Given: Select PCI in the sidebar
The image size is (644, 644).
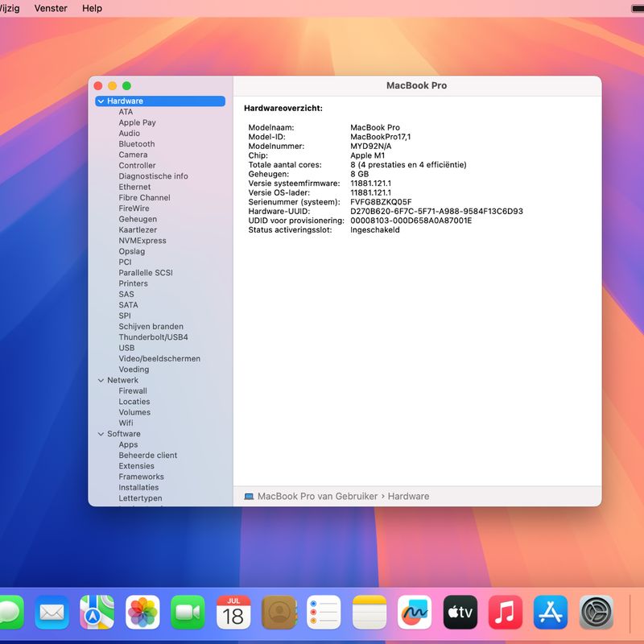Looking at the screenshot, I should pyautogui.click(x=126, y=262).
